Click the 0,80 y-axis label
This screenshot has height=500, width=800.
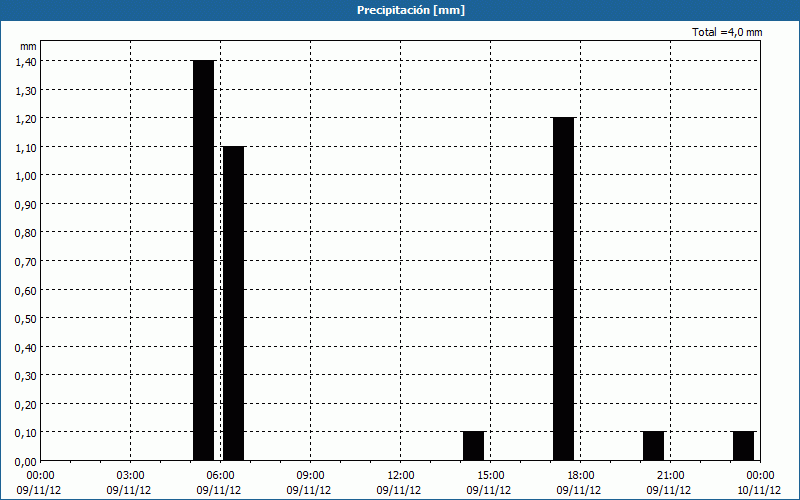[26, 233]
